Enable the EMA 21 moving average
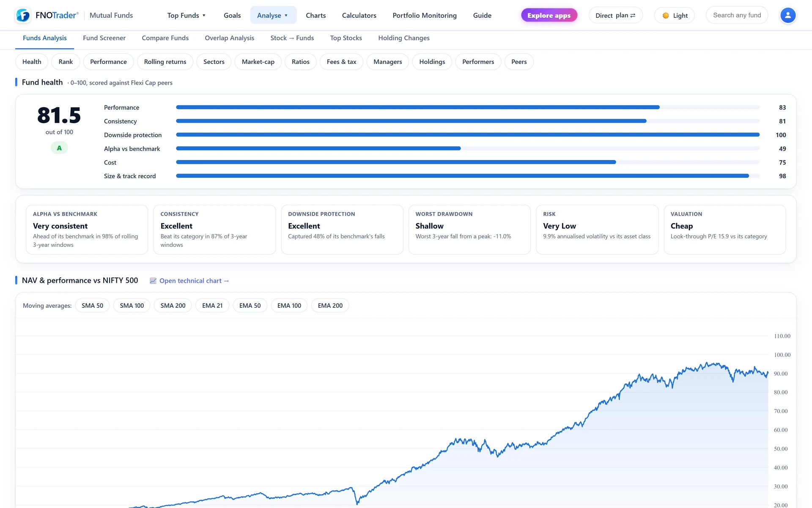This screenshot has height=508, width=812. 212,306
